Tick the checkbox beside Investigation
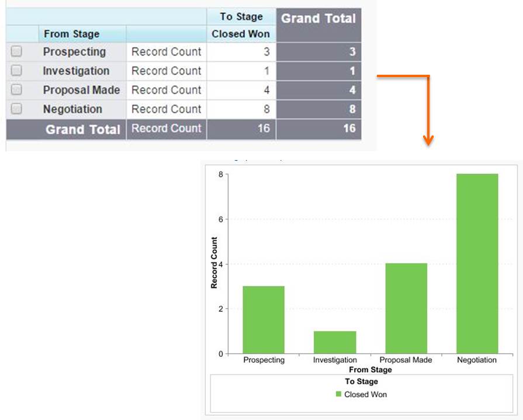This screenshot has width=523, height=420. point(16,71)
